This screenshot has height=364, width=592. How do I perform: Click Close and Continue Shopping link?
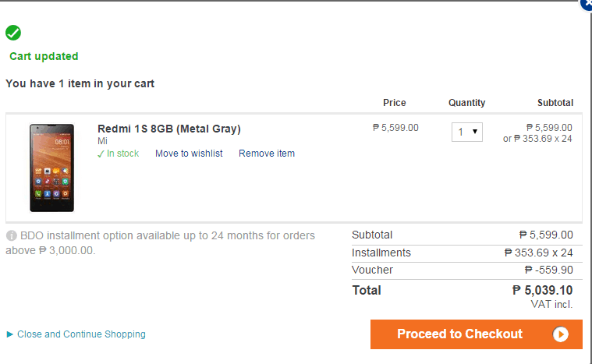tap(81, 334)
